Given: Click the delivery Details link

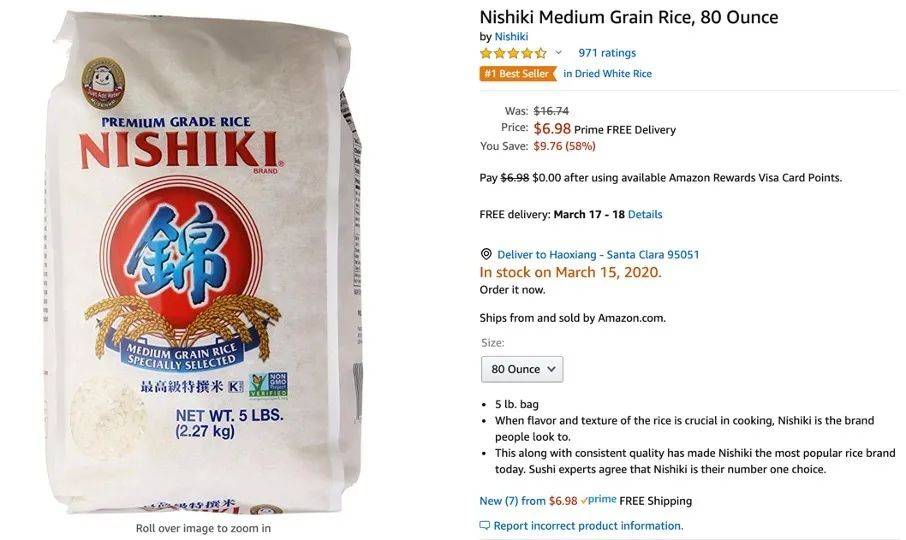Looking at the screenshot, I should [645, 214].
